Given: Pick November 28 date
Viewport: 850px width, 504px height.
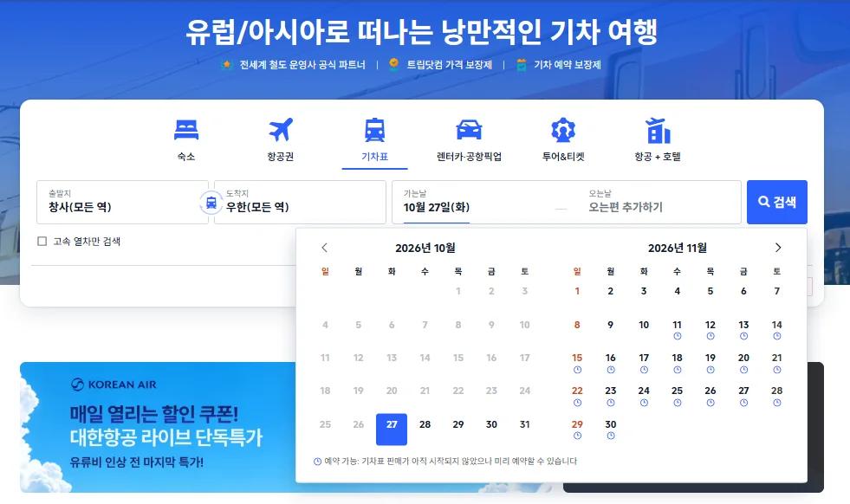Looking at the screenshot, I should coord(777,396).
